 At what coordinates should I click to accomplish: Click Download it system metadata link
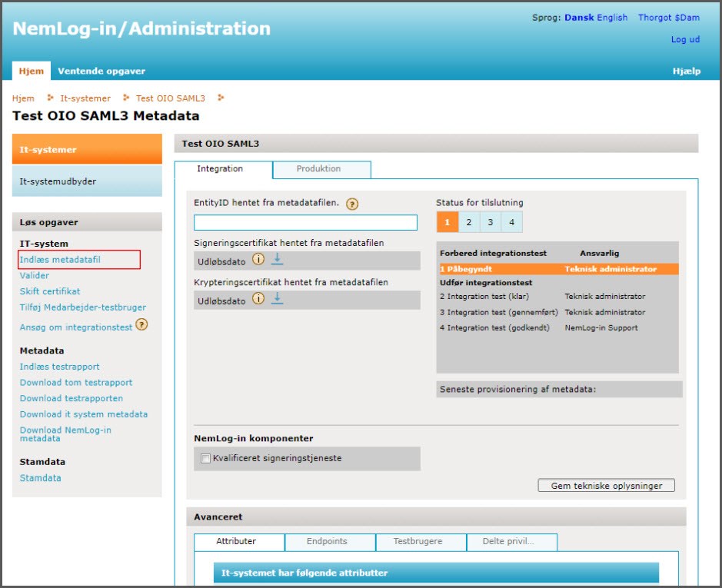[x=84, y=414]
